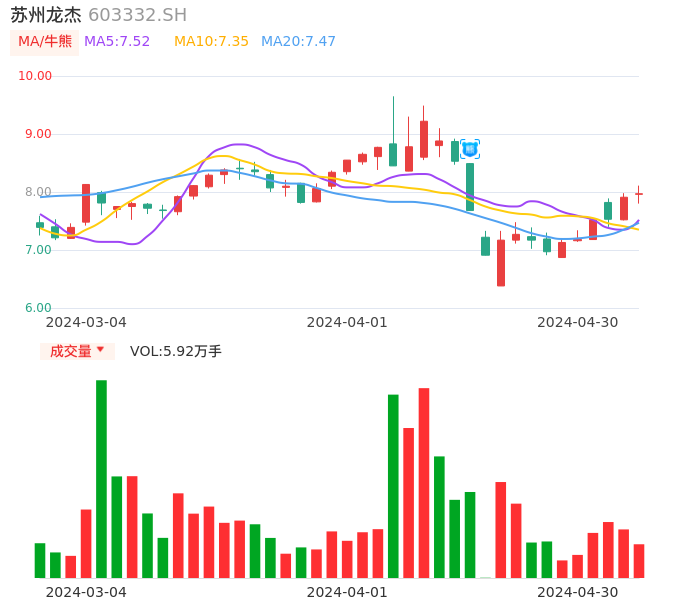Click the VOL:5.92万手 volume readout

[176, 351]
